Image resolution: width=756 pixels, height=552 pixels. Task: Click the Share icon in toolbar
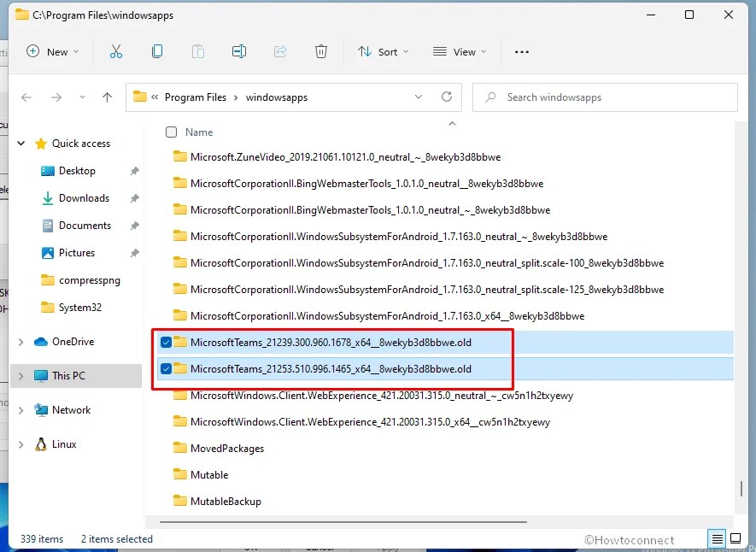point(280,51)
